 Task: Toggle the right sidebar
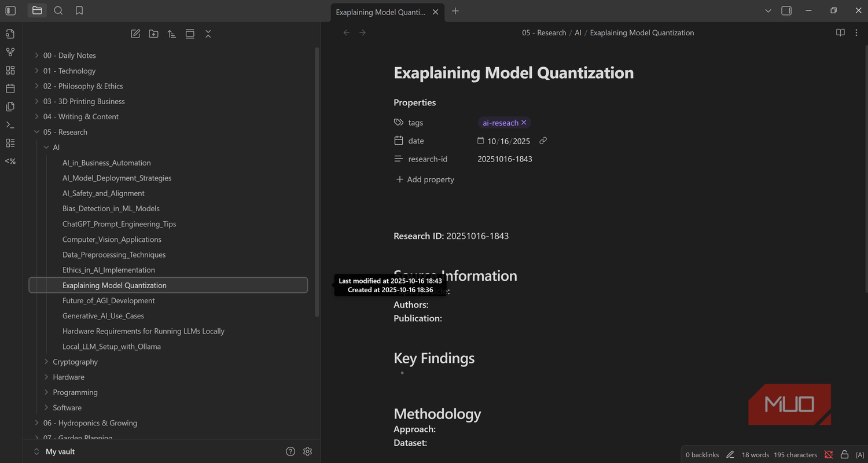(786, 10)
